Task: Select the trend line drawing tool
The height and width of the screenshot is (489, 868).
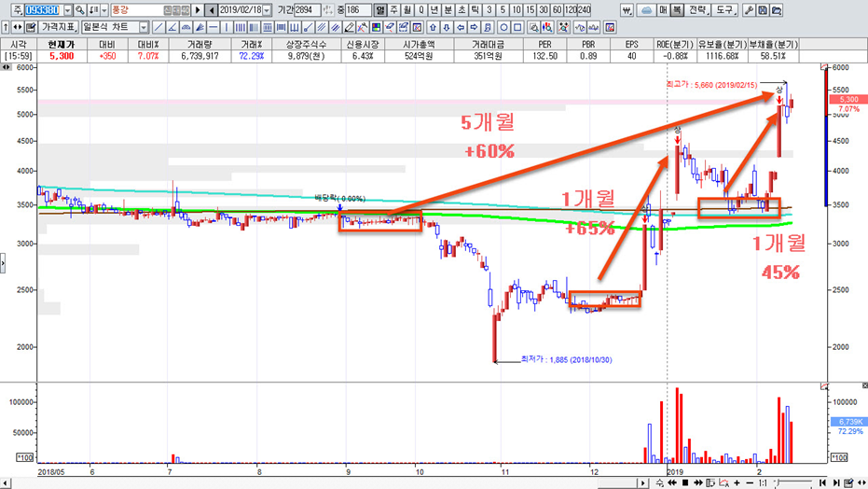Action: [158, 26]
